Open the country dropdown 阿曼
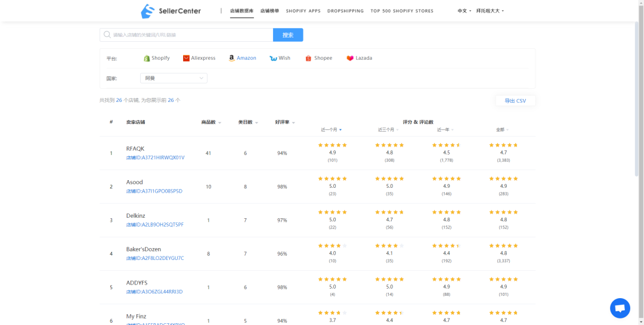Screen dimensions: 644x325 click(x=174, y=78)
